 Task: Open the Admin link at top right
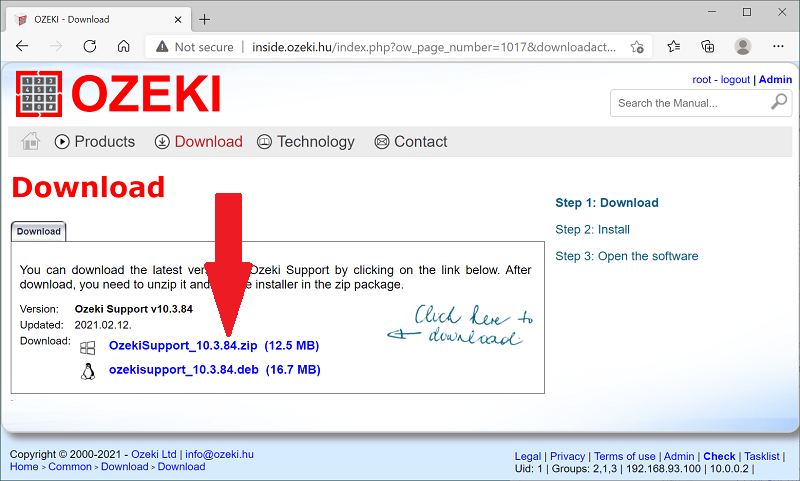click(x=775, y=80)
